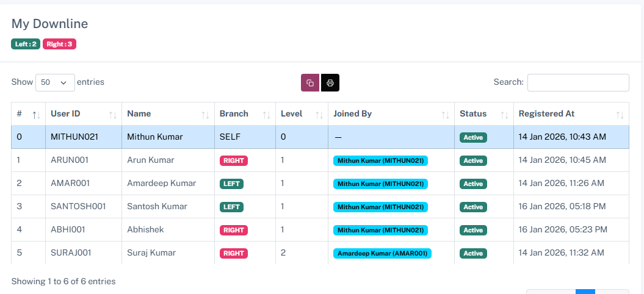Screen dimensions: 644x294
Task: Open the Show entries dropdown
Action: tap(55, 82)
